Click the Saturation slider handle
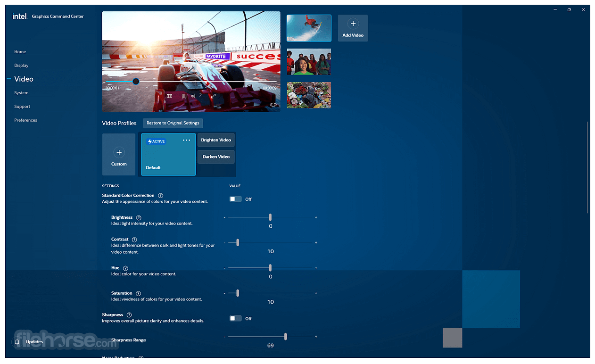This screenshot has width=595, height=364. coord(238,293)
